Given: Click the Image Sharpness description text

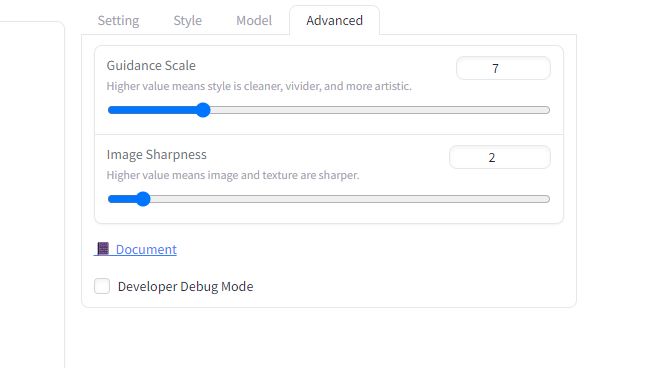Looking at the screenshot, I should click(233, 175).
